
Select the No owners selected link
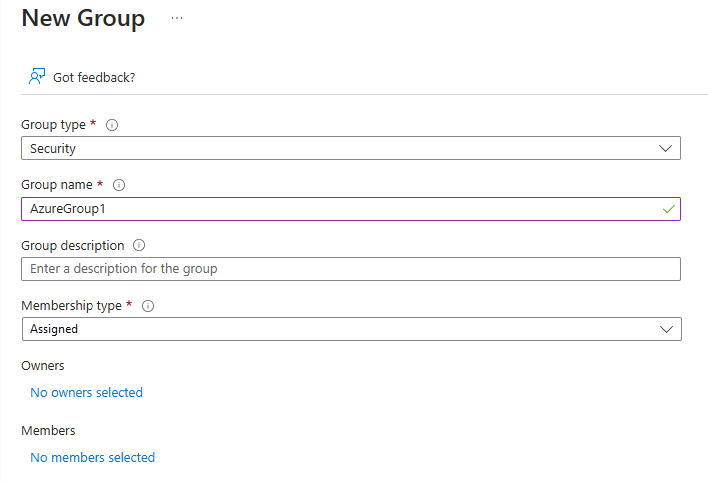click(86, 393)
